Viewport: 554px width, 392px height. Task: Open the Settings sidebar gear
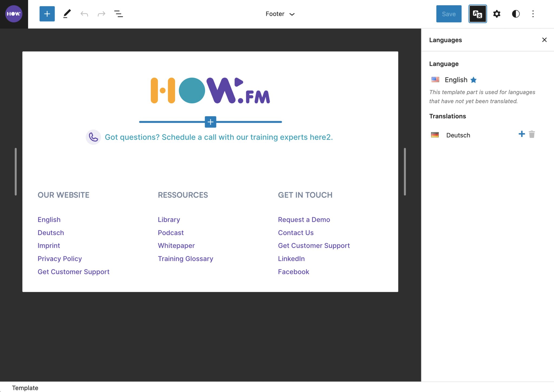coord(497,14)
